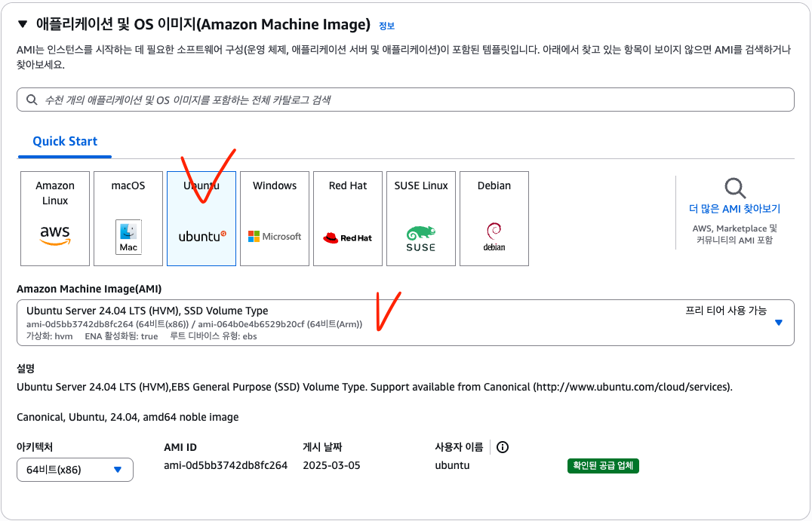
Task: Click the large browse-AMIs magnifier icon
Action: (x=735, y=188)
